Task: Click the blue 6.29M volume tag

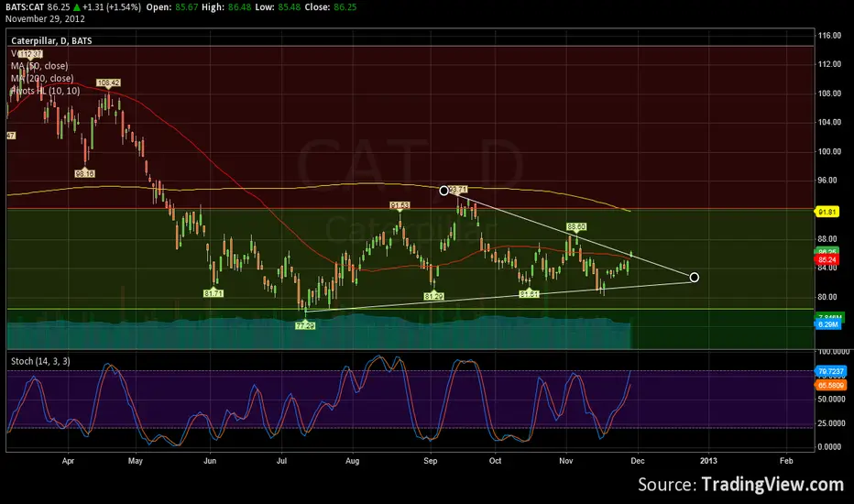Action: click(x=827, y=324)
